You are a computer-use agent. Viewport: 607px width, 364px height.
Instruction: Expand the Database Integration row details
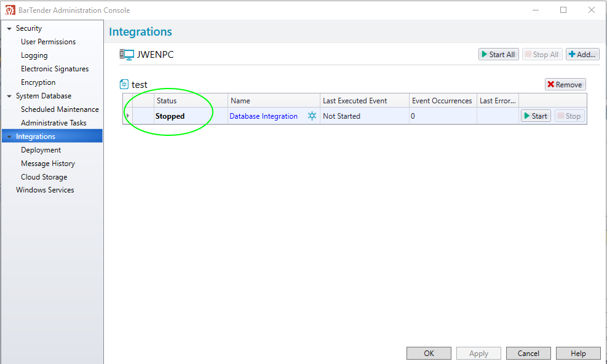(128, 116)
